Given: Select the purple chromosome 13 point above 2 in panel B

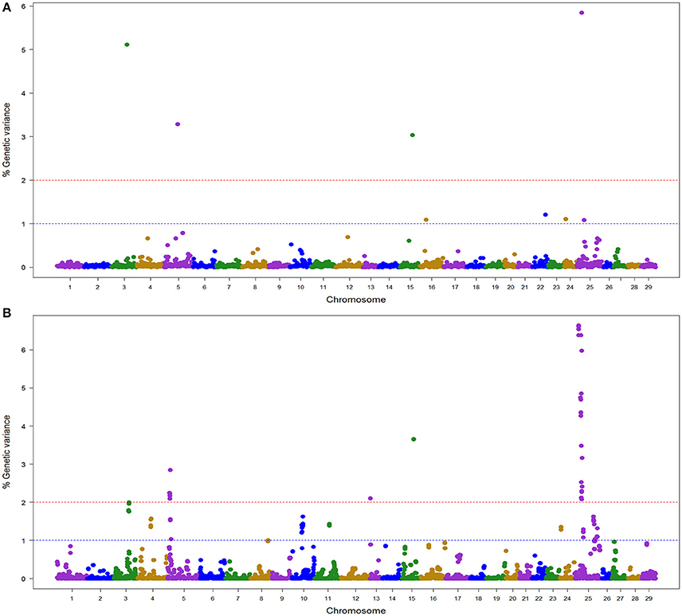Looking at the screenshot, I should tap(370, 498).
